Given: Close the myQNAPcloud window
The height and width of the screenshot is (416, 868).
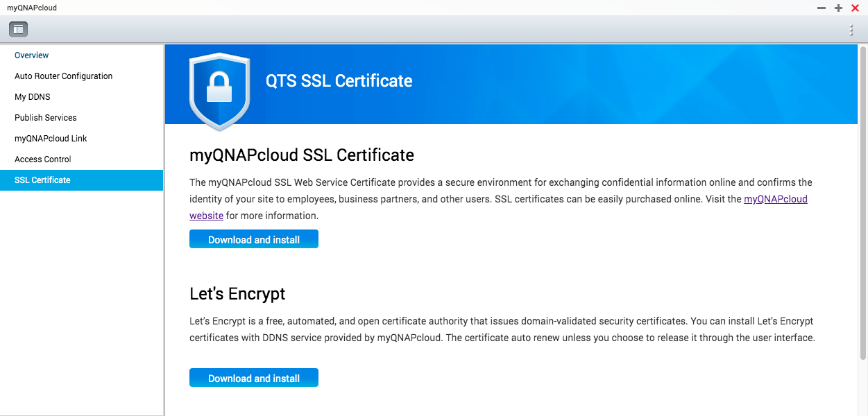Looking at the screenshot, I should pyautogui.click(x=855, y=8).
